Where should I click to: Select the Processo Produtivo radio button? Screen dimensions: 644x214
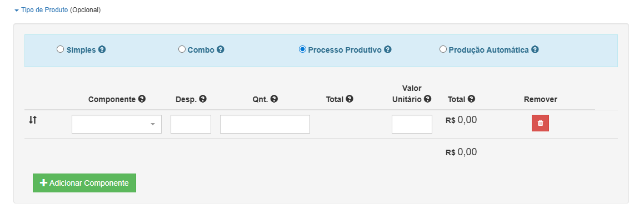click(x=303, y=49)
